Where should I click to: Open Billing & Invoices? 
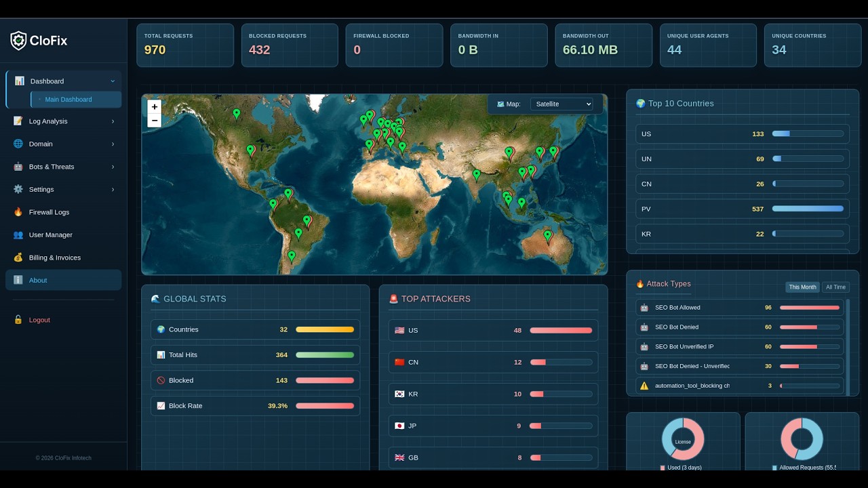[64, 258]
